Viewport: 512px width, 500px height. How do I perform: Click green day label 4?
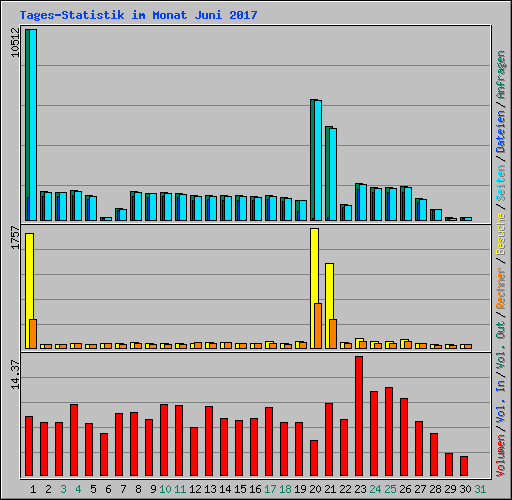[78, 489]
